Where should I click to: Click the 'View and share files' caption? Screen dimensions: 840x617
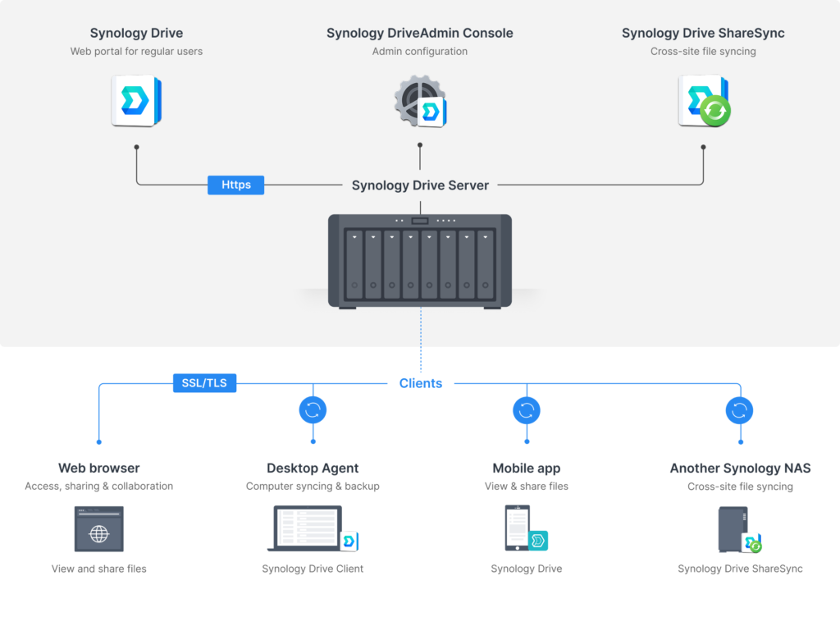click(99, 569)
